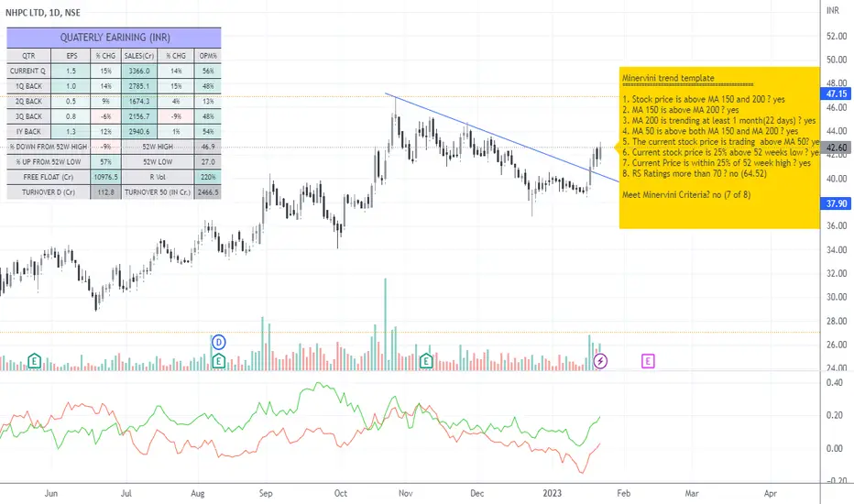Click the 30.00 price axis label
This screenshot has height=504, width=854.
(837, 297)
